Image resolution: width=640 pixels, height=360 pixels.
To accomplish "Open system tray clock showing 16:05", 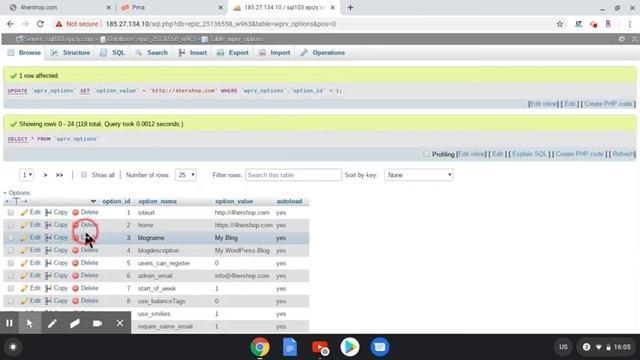I will 622,347.
